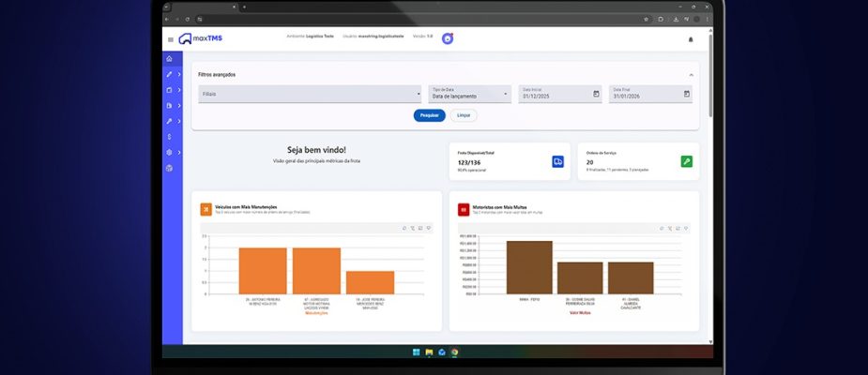Go to the Home sidebar icon
The image size is (868, 375).
(170, 59)
